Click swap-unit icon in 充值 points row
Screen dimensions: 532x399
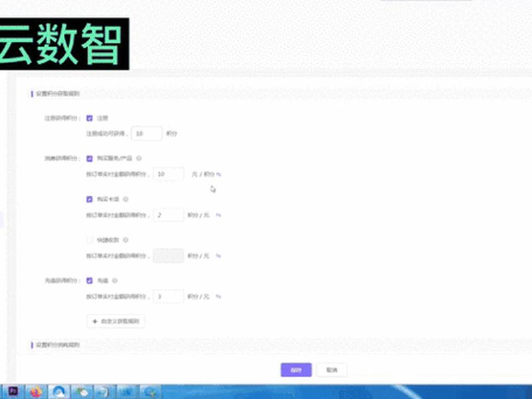coord(219,297)
